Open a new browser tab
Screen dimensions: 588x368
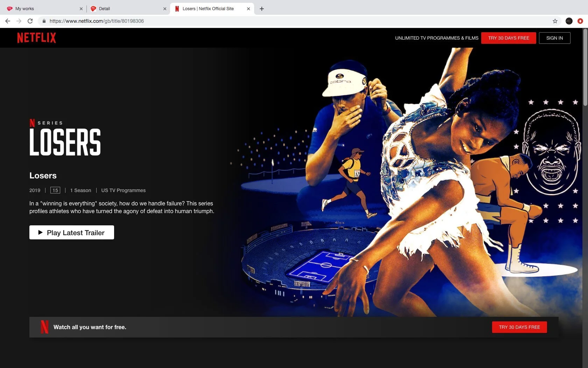click(262, 9)
